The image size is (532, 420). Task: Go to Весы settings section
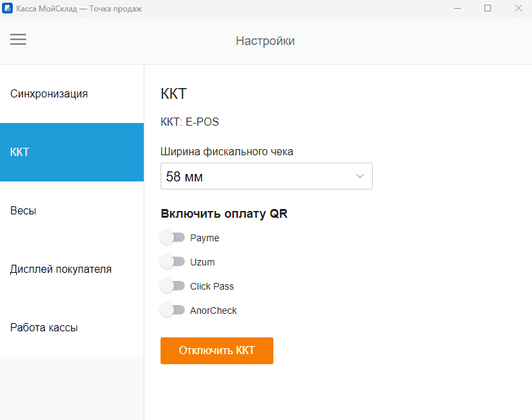click(72, 210)
